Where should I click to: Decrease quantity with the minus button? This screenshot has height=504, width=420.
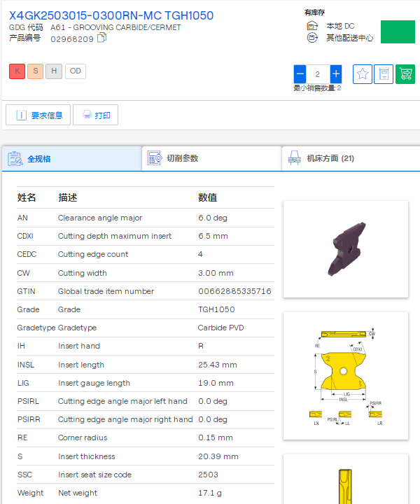(x=300, y=74)
